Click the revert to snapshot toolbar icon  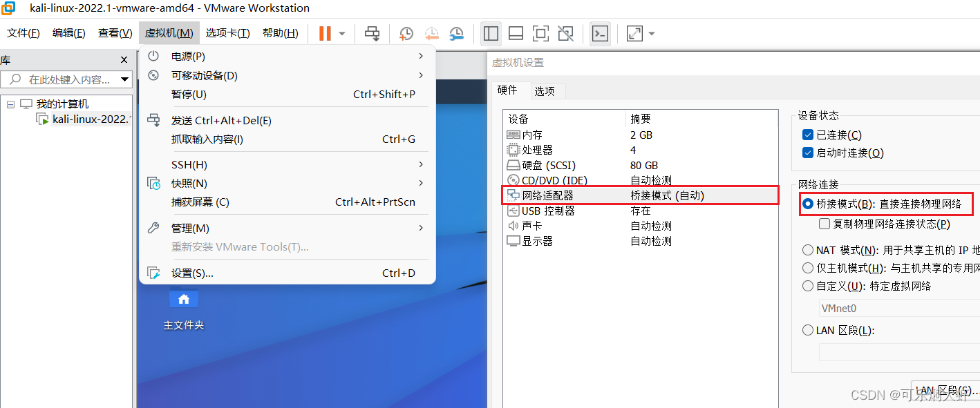point(432,33)
